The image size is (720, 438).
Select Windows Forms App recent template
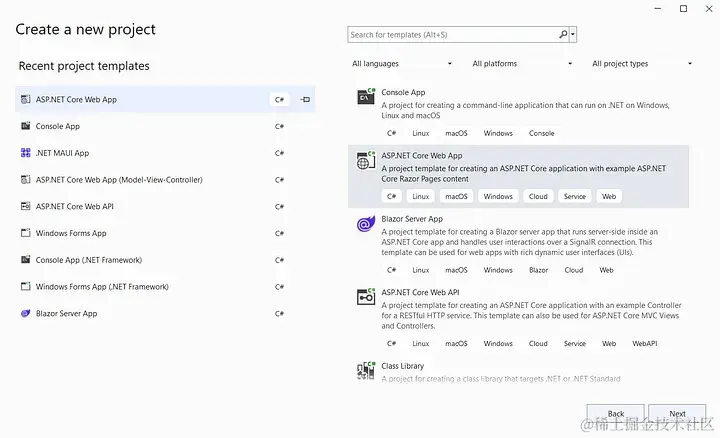tap(165, 233)
